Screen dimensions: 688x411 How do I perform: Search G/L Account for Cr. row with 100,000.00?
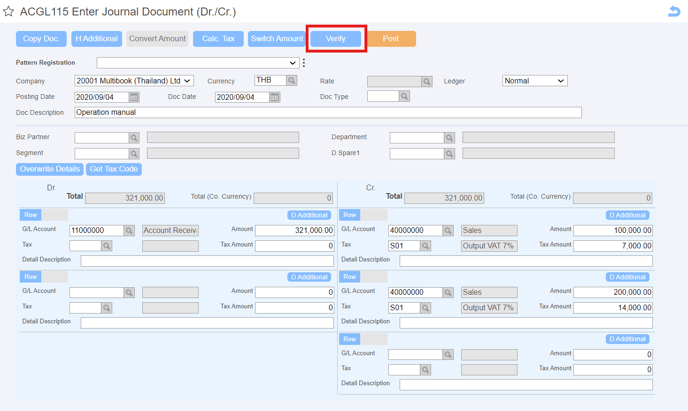click(x=448, y=230)
